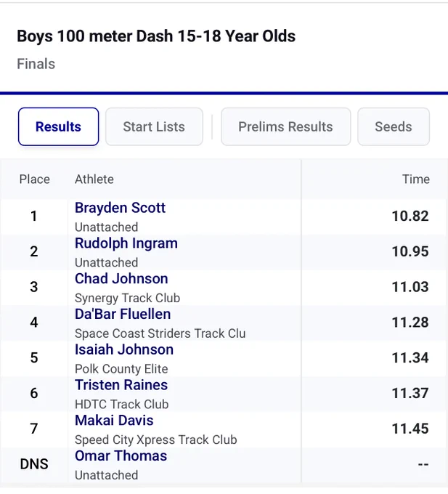Select the Results tab
448x494 pixels.
click(x=58, y=126)
